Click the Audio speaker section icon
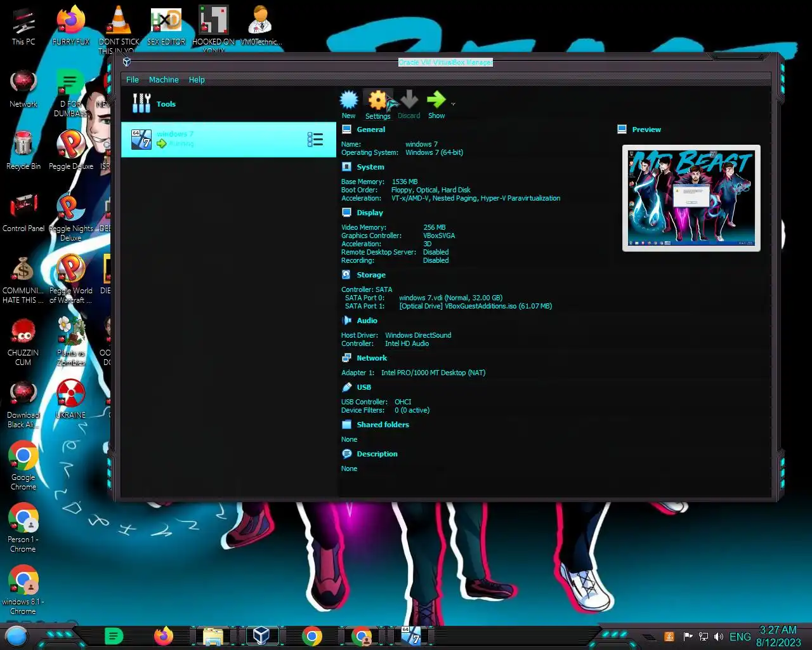The height and width of the screenshot is (650, 812). [346, 321]
